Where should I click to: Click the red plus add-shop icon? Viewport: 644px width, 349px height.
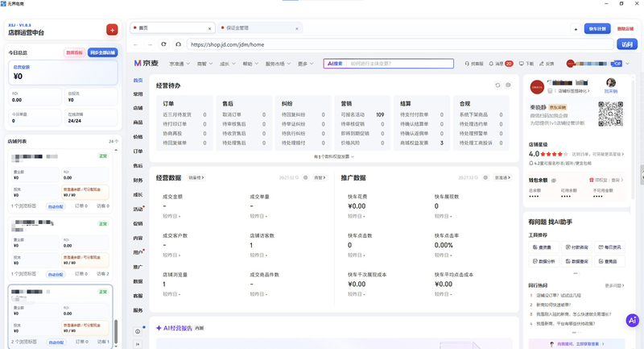point(112,30)
